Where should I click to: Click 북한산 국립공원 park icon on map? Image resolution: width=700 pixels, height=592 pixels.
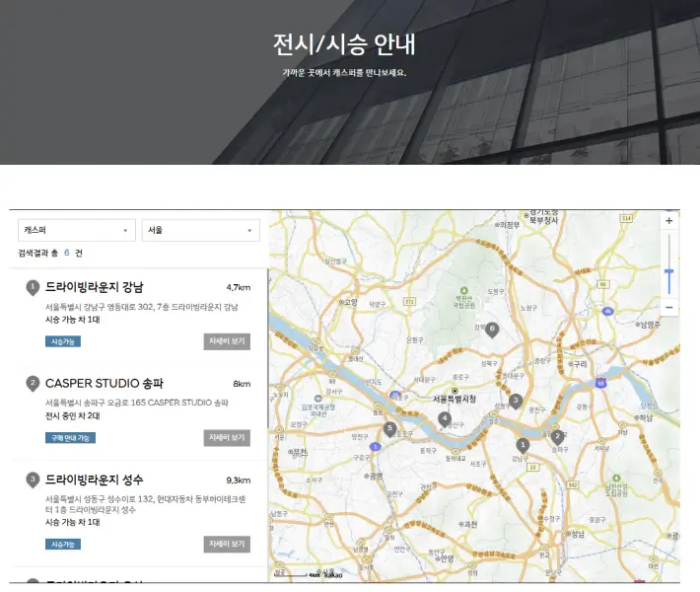463,290
